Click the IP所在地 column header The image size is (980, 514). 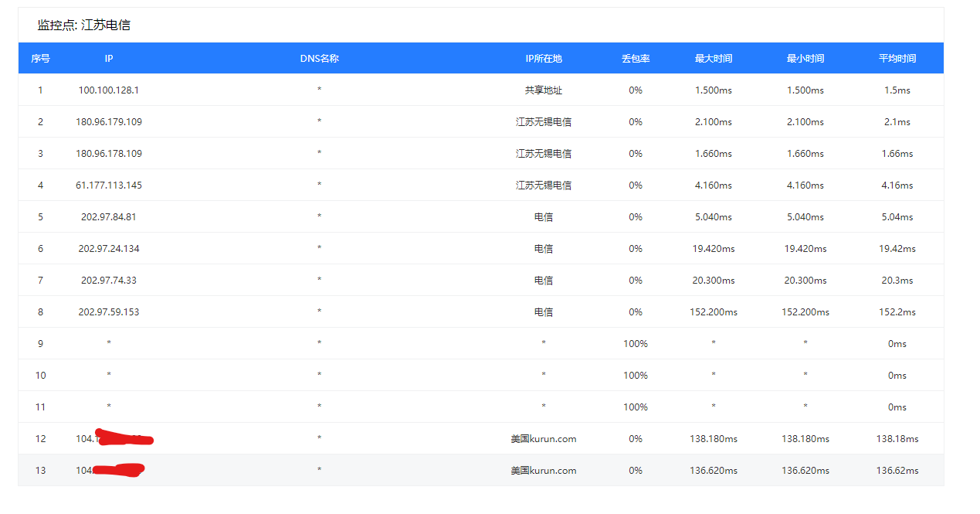tap(544, 59)
